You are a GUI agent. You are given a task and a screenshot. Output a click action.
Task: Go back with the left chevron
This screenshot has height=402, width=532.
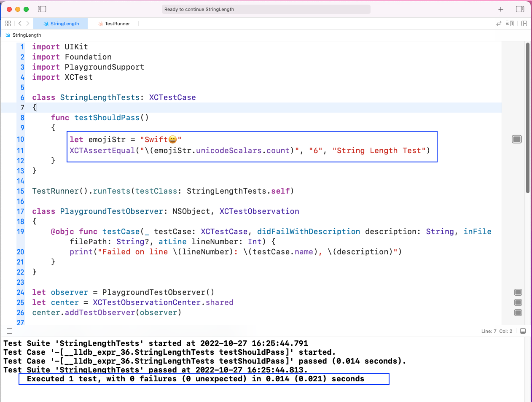20,24
